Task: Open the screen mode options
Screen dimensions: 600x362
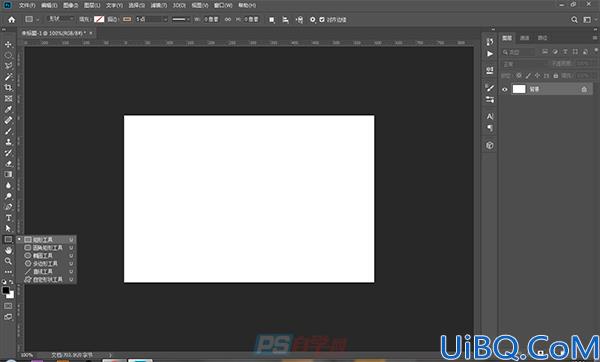Action: pos(8,317)
